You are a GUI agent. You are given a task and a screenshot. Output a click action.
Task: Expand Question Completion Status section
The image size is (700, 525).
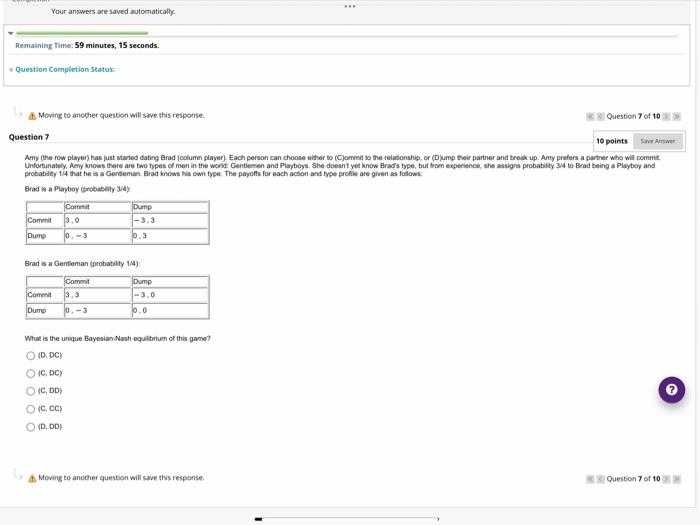point(11,70)
